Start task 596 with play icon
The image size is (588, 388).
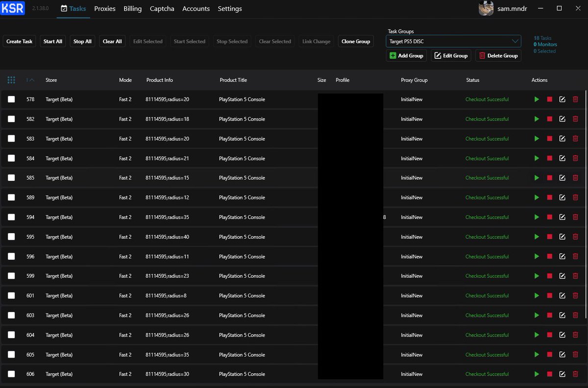pyautogui.click(x=537, y=256)
